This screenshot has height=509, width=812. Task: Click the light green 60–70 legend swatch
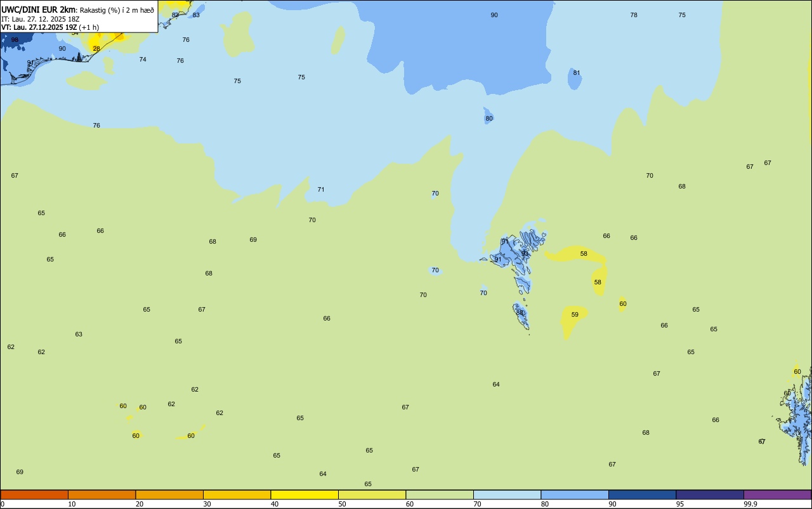tap(440, 494)
